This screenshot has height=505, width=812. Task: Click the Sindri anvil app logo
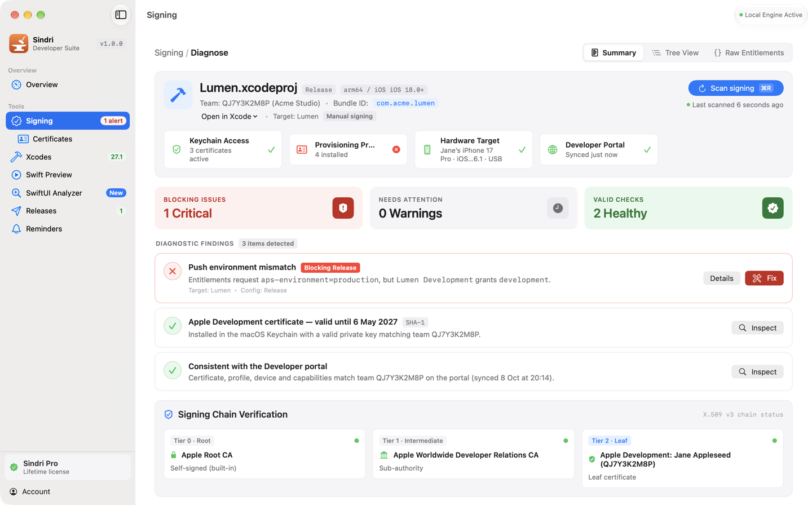19,43
